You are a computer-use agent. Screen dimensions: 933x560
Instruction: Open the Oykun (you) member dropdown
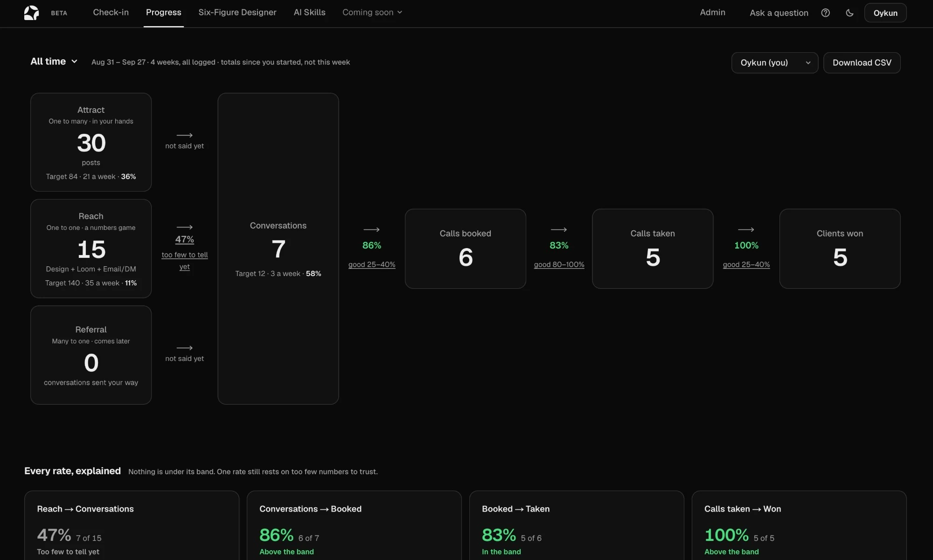(x=775, y=62)
